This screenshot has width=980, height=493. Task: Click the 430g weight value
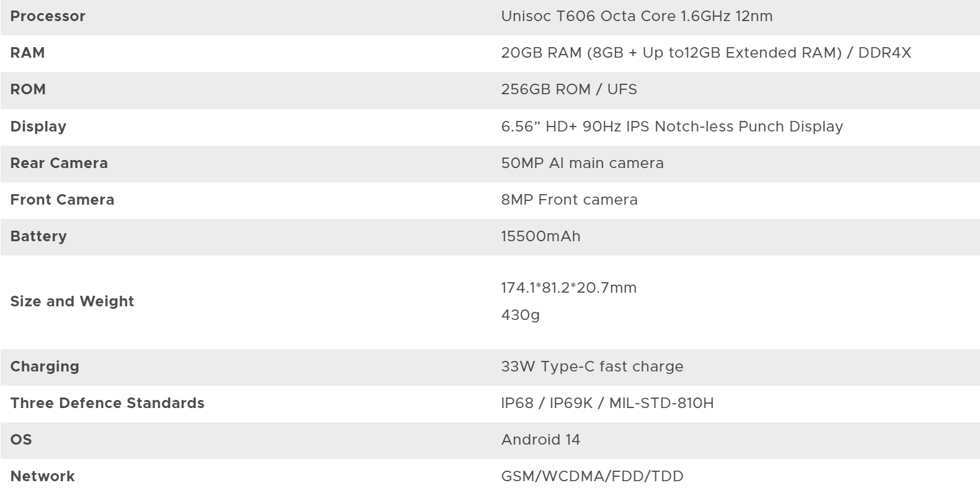[520, 315]
